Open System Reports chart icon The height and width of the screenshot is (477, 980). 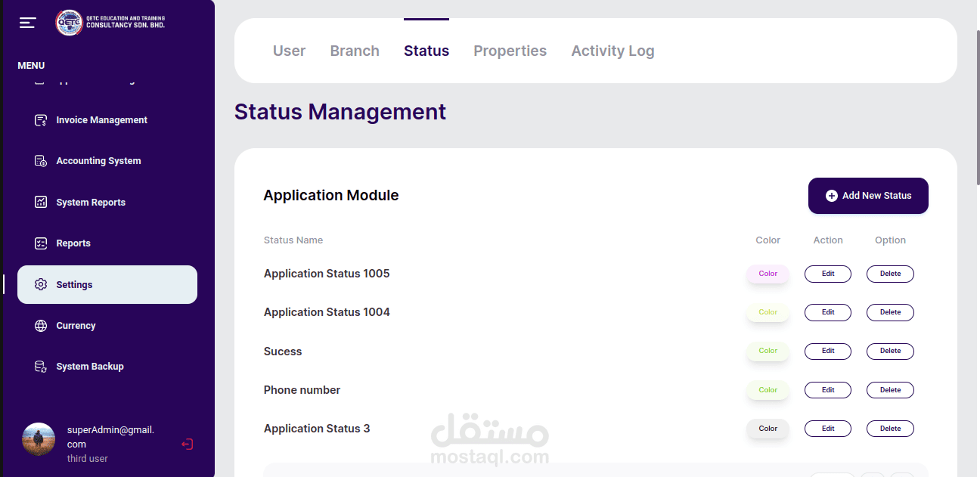coord(42,203)
